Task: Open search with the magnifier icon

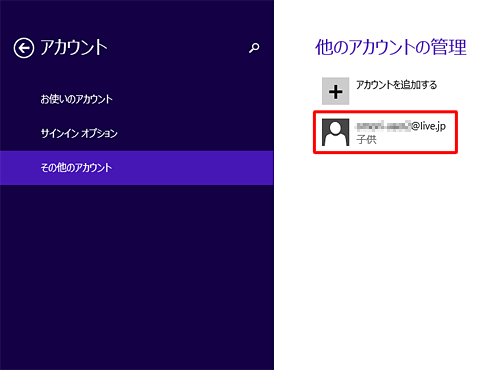Action: 254,48
